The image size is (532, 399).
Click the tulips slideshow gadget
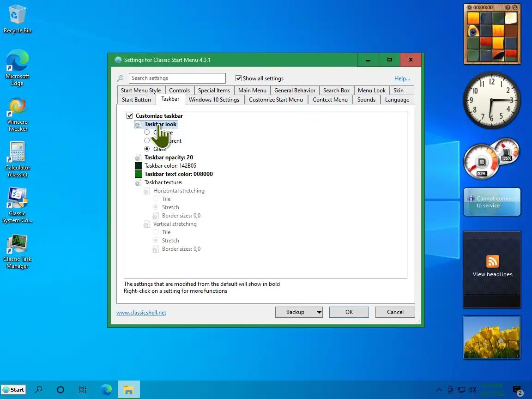(492, 337)
